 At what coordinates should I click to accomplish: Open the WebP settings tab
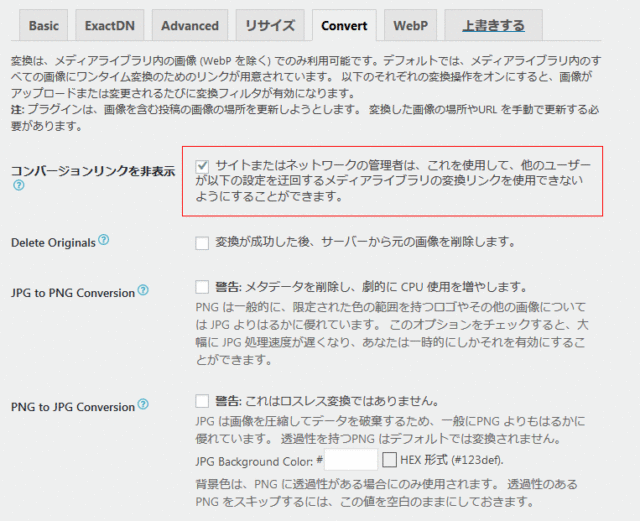pos(411,26)
